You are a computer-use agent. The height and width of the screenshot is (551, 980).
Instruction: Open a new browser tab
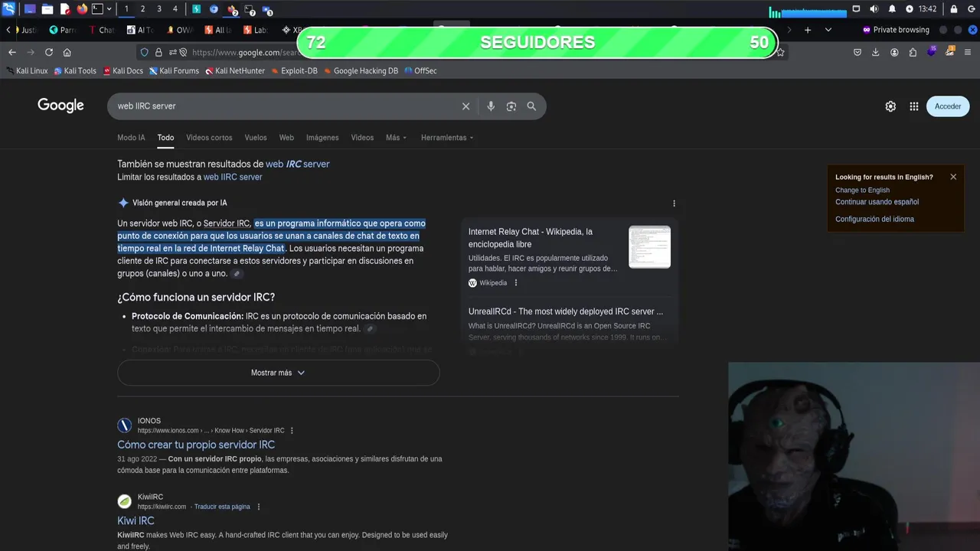pyautogui.click(x=807, y=30)
